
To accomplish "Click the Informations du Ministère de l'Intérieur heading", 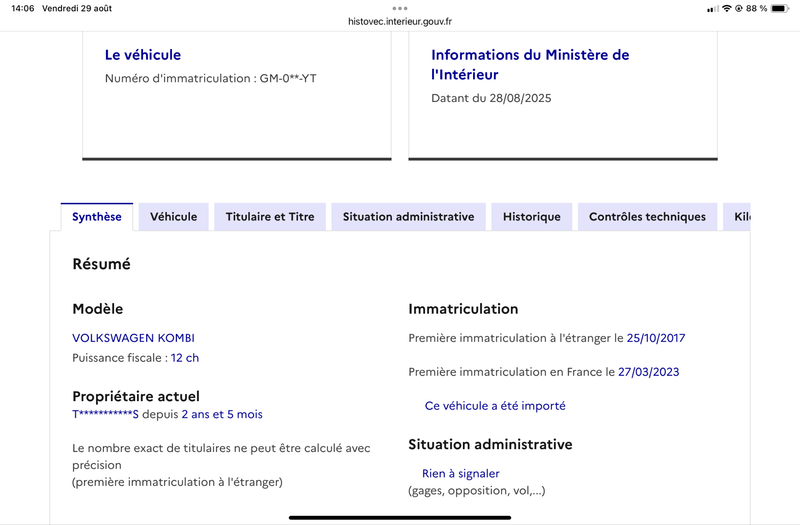I will coord(530,64).
